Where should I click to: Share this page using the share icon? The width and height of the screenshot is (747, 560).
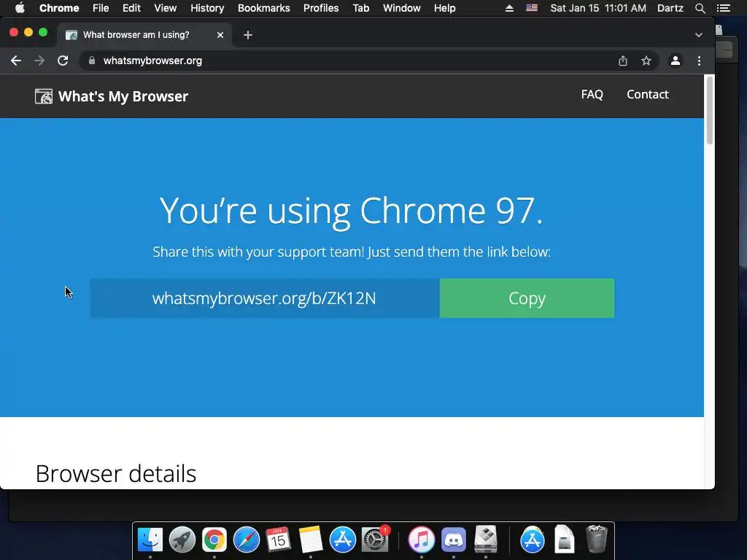[x=623, y=61]
